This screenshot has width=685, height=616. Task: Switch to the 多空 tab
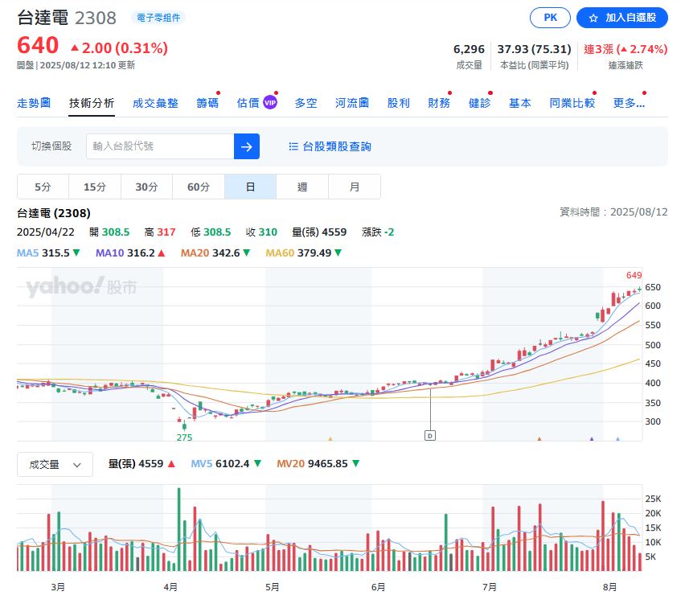click(306, 103)
